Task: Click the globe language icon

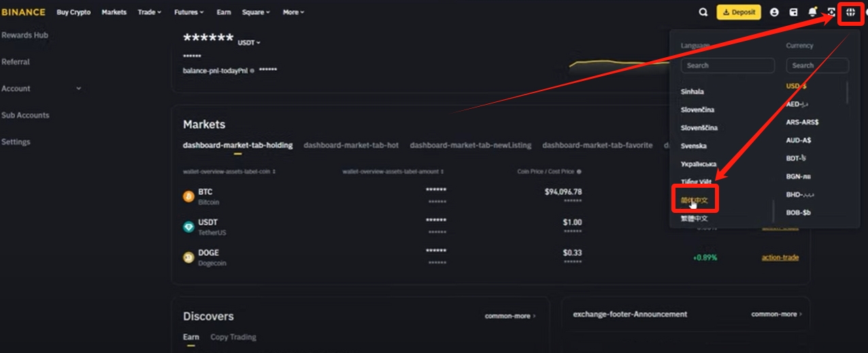Action: point(850,12)
